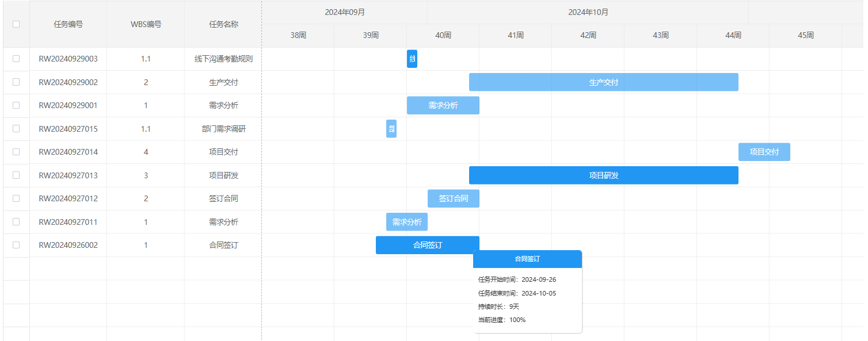Tick the select-all checkbox in the table header

16,24
